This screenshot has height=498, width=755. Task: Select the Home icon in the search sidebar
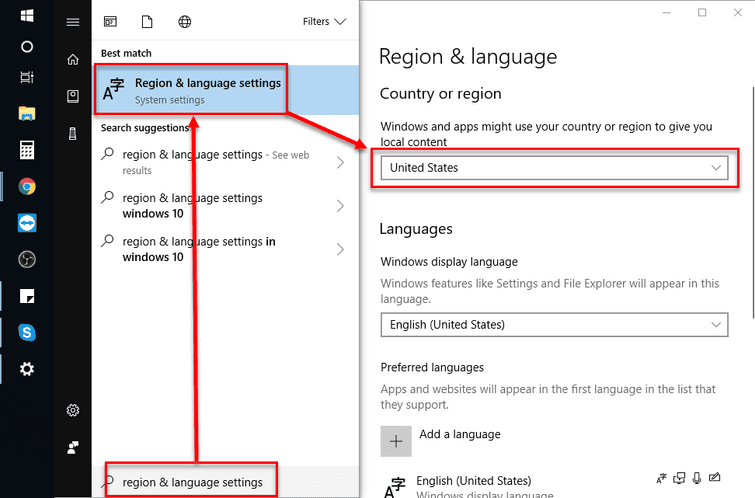tap(73, 60)
